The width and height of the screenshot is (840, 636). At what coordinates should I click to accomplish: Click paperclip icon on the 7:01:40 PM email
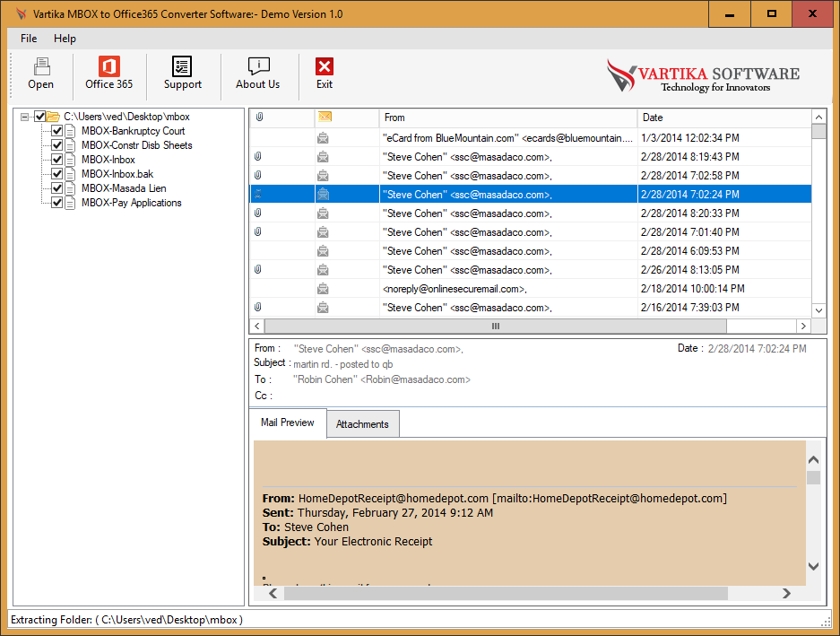[257, 231]
